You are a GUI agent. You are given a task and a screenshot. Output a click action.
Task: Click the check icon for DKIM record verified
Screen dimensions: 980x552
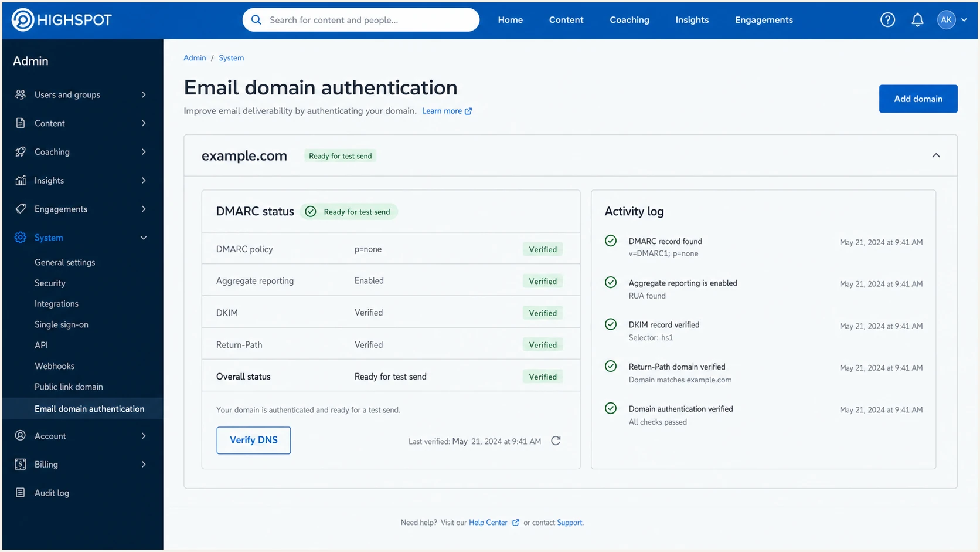611,324
